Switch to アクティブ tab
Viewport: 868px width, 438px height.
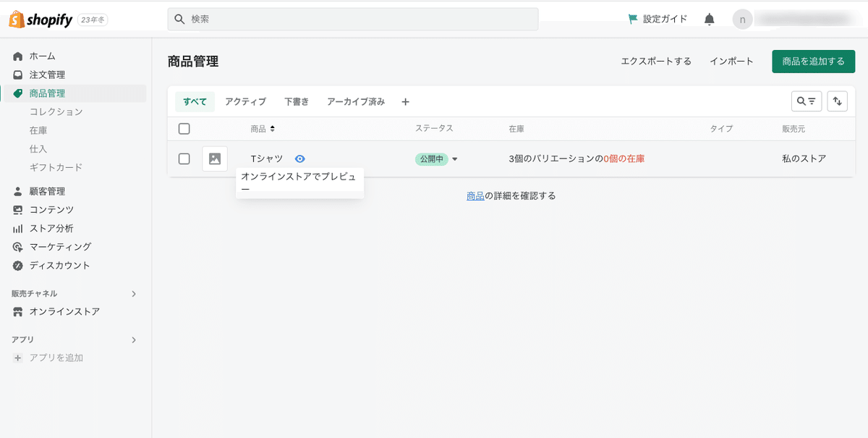(x=245, y=102)
